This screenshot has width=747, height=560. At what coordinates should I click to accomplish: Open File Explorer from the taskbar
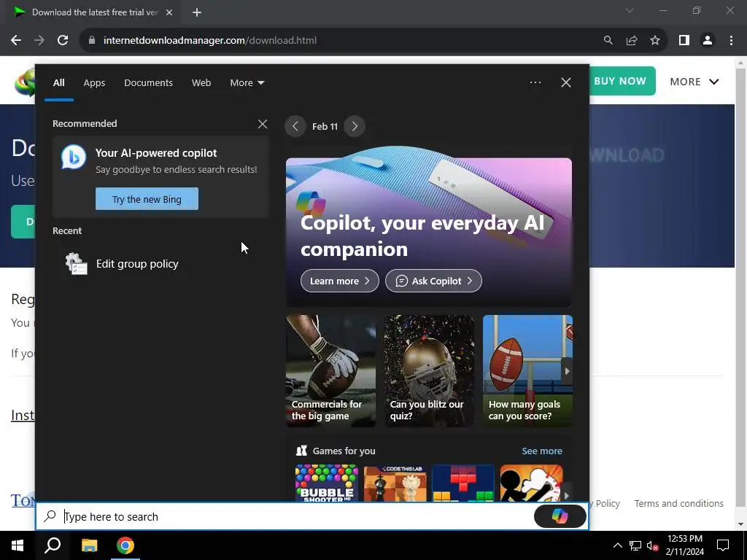point(89,545)
